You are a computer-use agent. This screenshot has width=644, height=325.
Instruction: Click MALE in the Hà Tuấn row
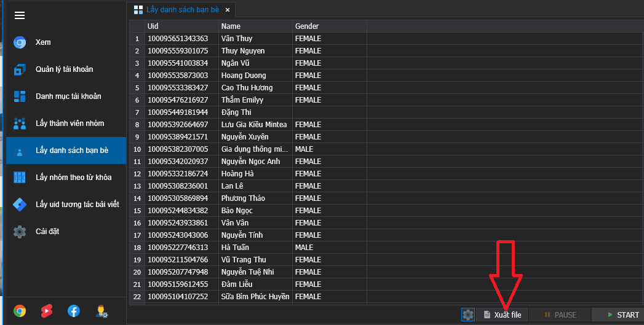304,248
